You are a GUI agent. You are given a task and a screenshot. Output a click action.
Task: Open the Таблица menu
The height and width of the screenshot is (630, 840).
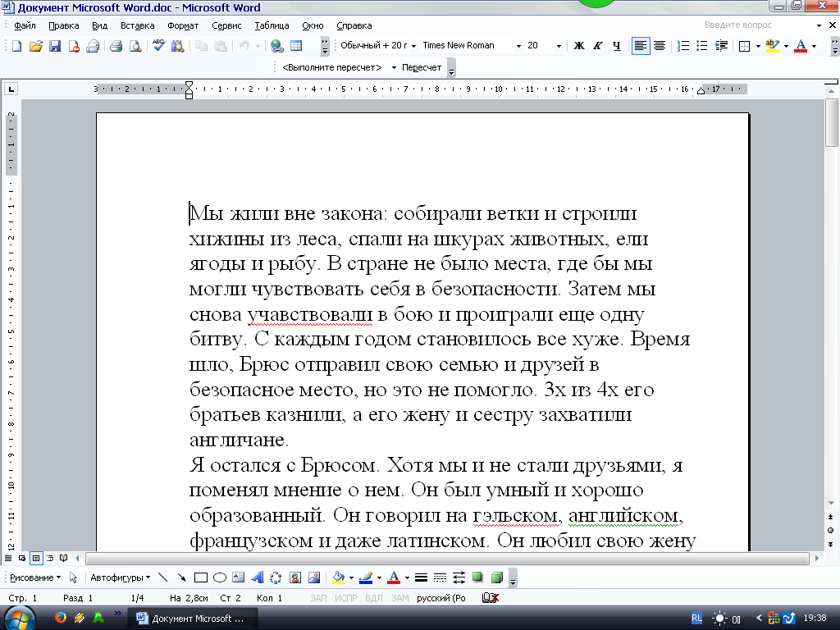272,25
